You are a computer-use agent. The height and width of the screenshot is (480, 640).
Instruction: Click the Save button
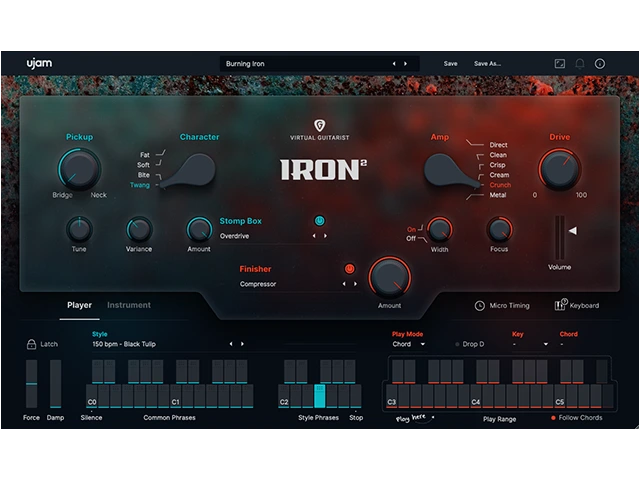coord(451,64)
